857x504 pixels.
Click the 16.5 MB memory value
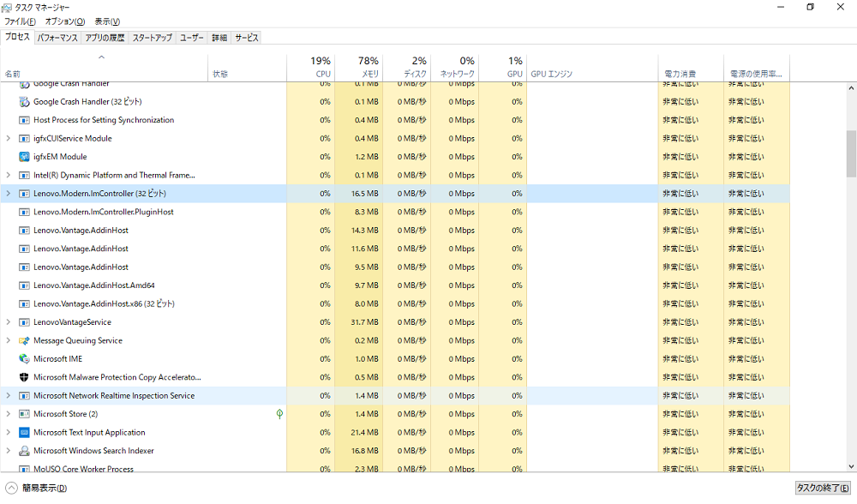[364, 194]
